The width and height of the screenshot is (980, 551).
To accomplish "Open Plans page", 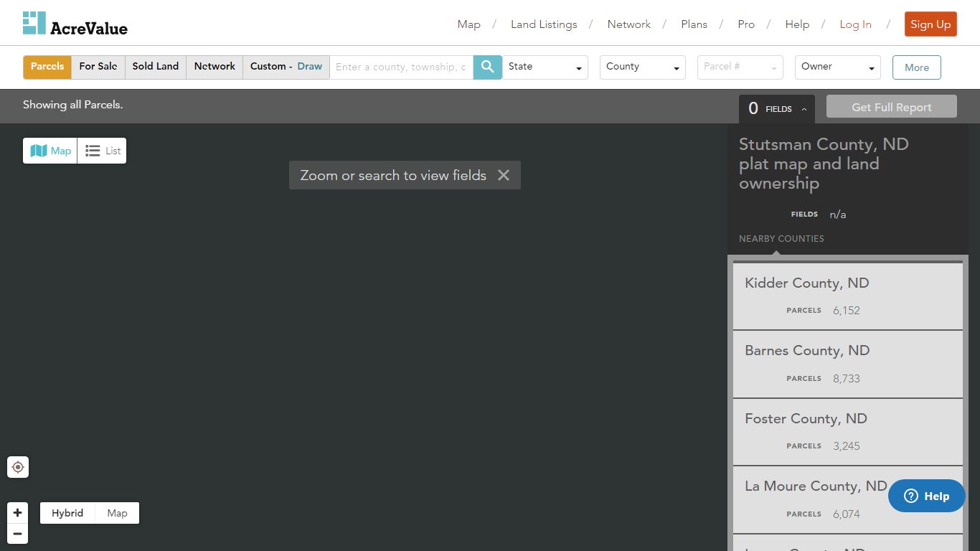I will tap(694, 24).
